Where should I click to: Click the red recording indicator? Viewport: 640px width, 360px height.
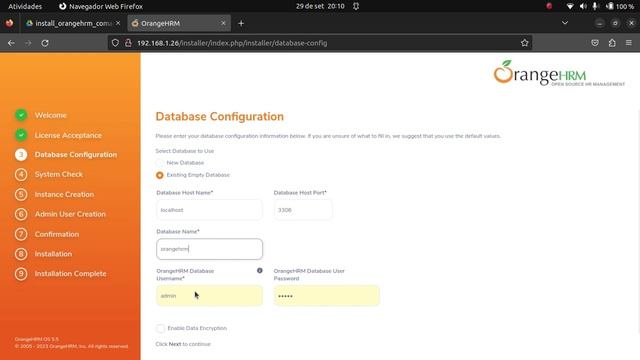[549, 6]
